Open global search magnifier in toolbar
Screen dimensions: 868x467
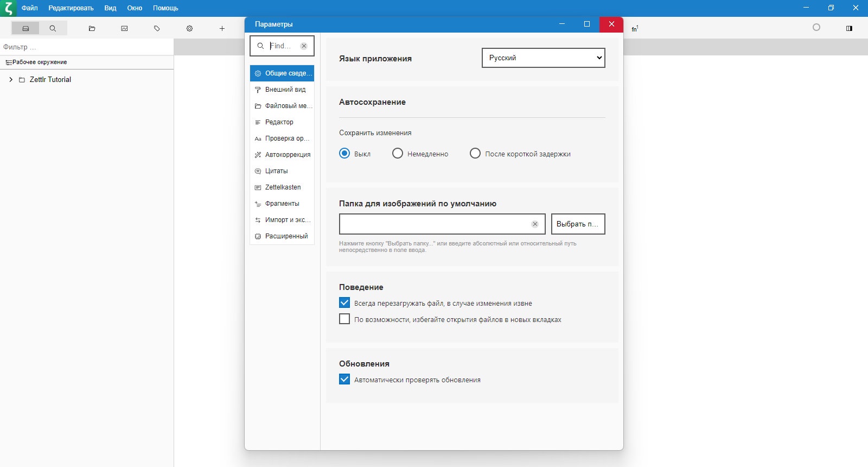pyautogui.click(x=53, y=28)
